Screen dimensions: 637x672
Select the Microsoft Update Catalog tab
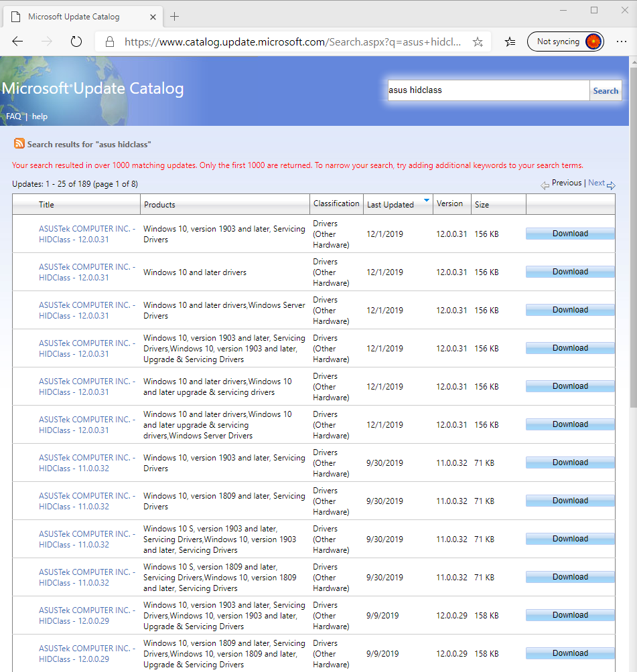(x=83, y=17)
